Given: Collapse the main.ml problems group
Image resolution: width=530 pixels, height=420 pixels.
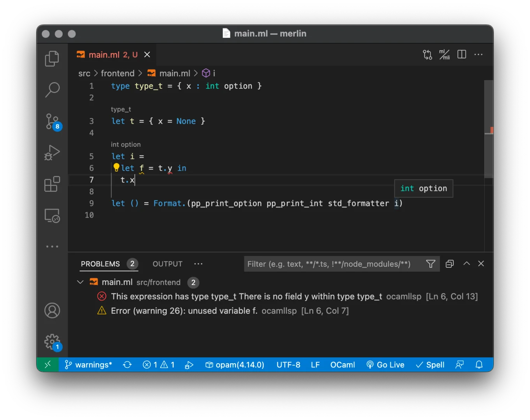Looking at the screenshot, I should point(80,282).
